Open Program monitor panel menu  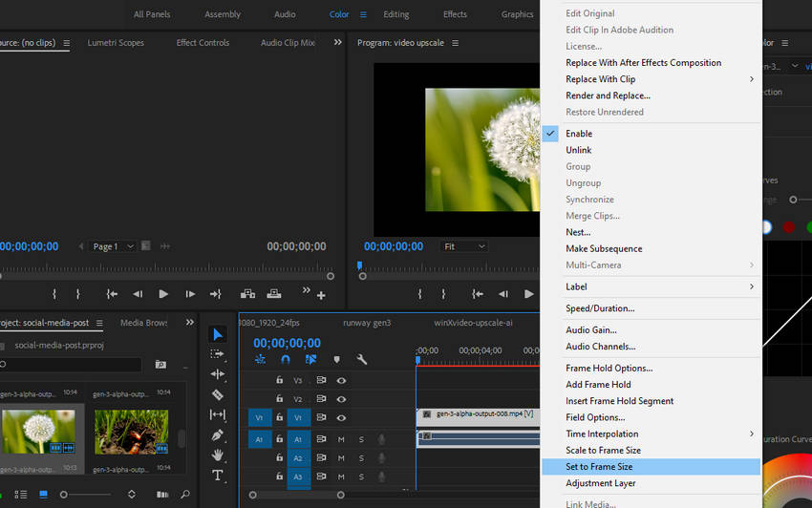(455, 43)
